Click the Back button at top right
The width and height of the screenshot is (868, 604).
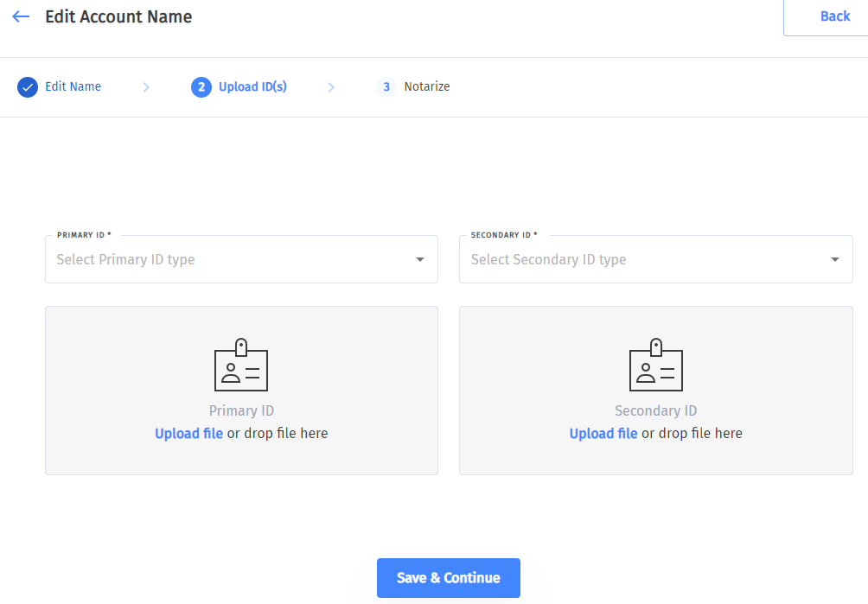[834, 16]
